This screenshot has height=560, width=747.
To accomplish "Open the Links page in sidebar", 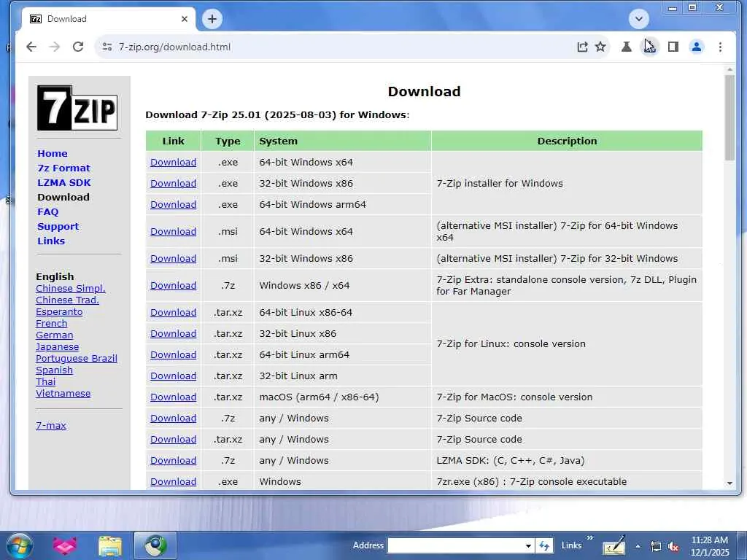I will pos(51,241).
